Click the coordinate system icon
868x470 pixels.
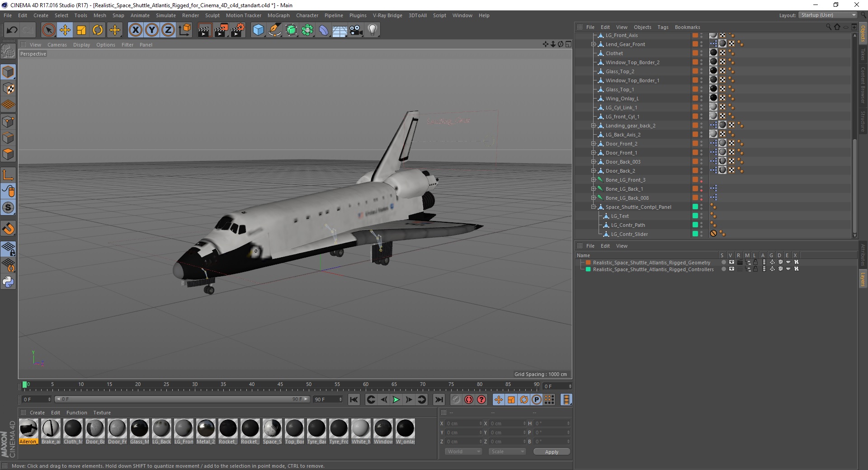[x=184, y=30]
